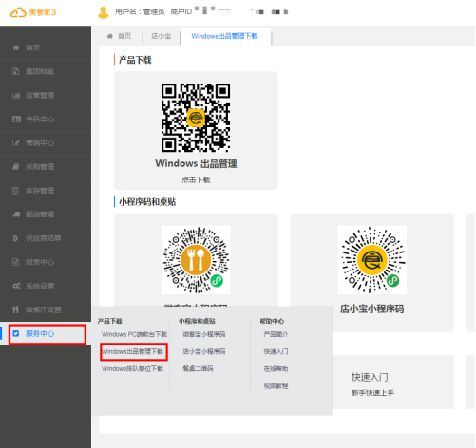Click the 微餐宝 mini-program code image

(x=196, y=260)
